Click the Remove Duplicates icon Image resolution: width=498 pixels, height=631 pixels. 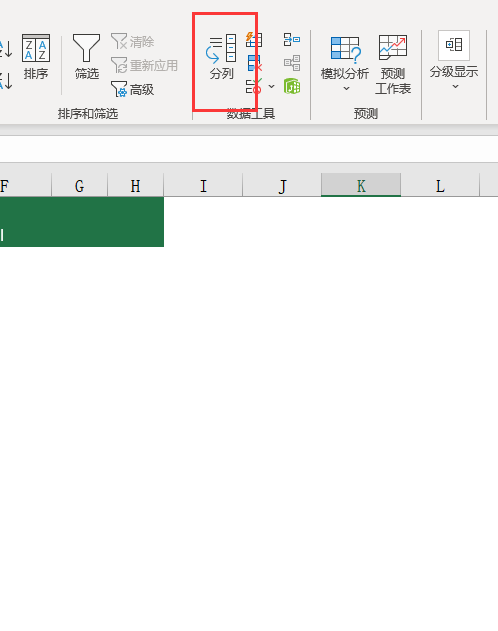point(254,63)
